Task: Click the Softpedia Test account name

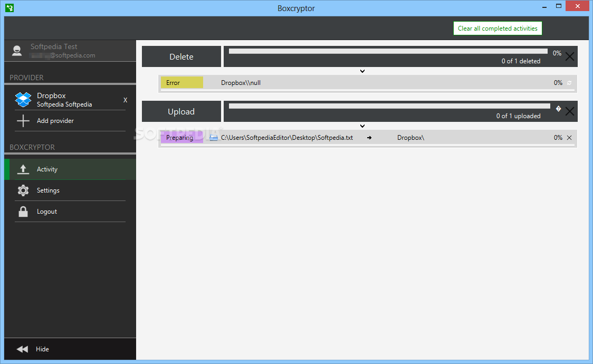Action: (x=54, y=46)
